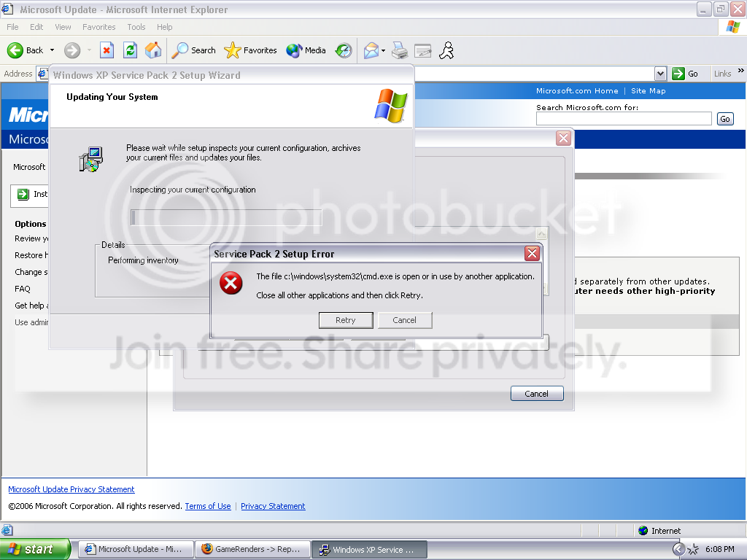Screen dimensions: 747x560
Task: Show browsing History icon
Action: pyautogui.click(x=344, y=50)
